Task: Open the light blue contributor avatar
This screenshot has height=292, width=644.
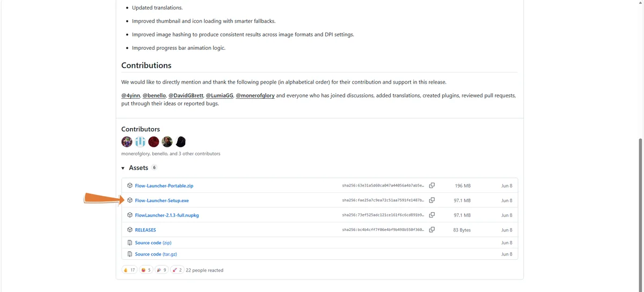Action: tap(140, 141)
